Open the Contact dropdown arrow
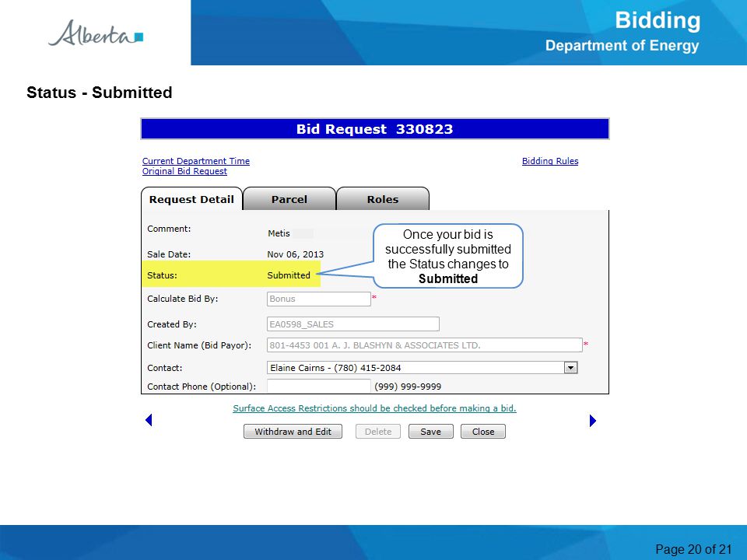This screenshot has width=747, height=560. (x=570, y=368)
